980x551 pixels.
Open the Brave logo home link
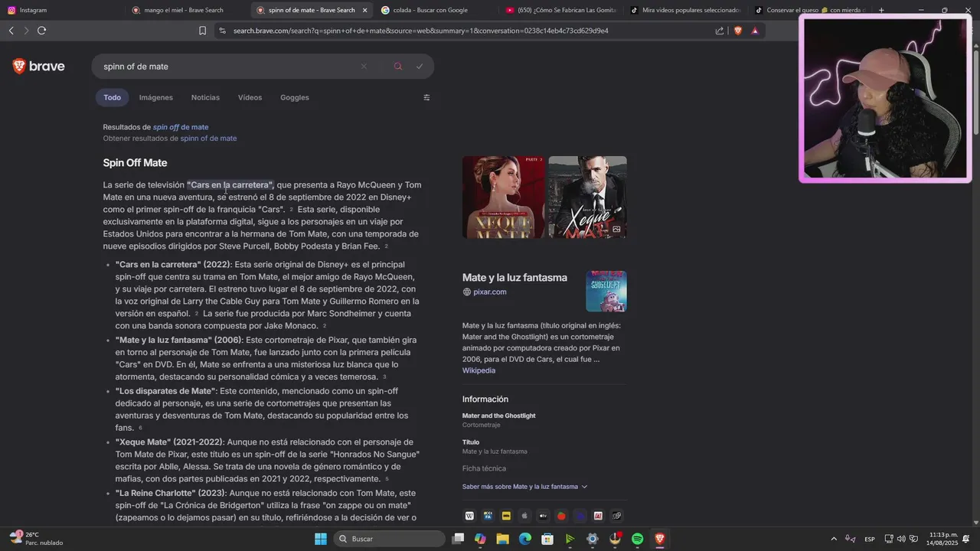39,67
